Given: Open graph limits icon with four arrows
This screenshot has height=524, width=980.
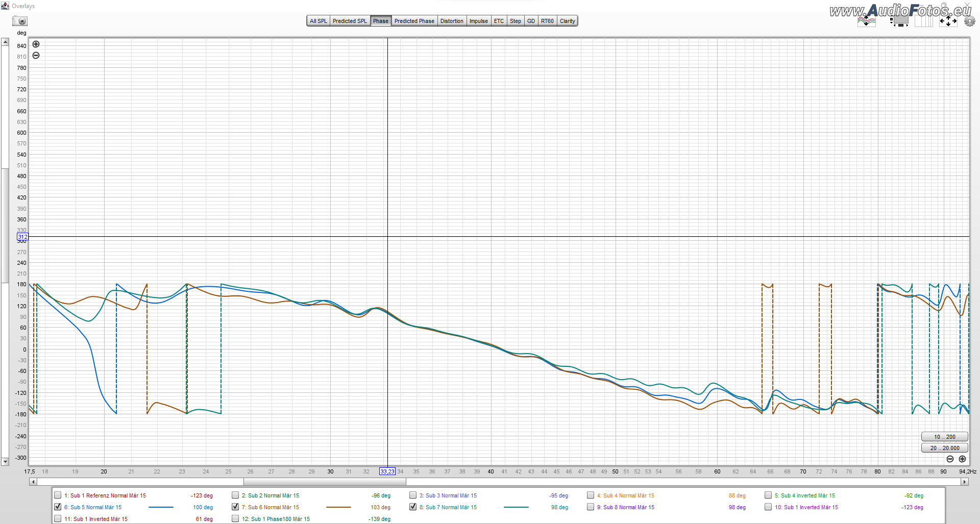Looking at the screenshot, I should coord(948,21).
